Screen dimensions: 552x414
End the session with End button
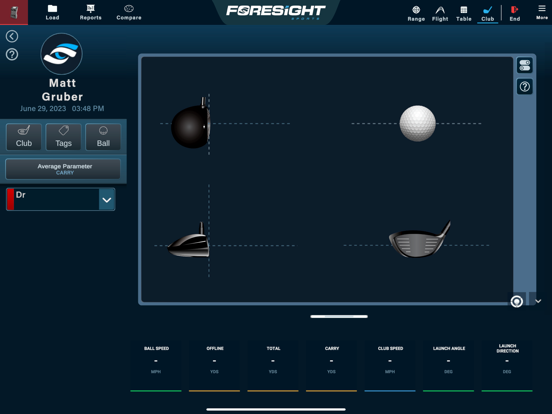[515, 13]
